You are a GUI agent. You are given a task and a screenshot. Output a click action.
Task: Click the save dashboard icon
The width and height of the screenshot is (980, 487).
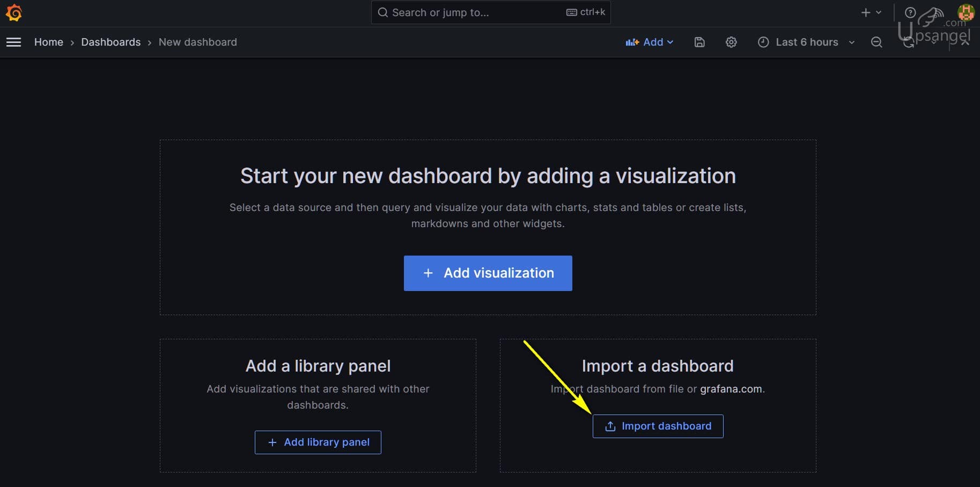click(699, 42)
